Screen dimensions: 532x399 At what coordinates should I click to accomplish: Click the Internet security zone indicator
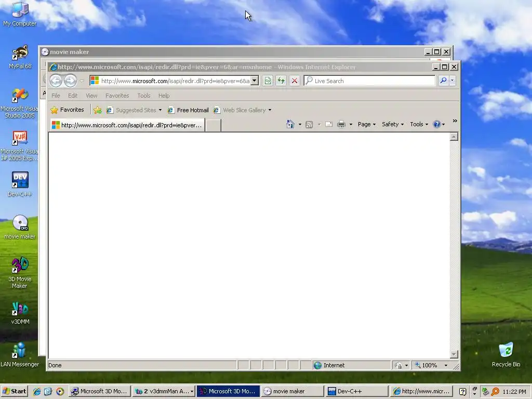coord(351,365)
